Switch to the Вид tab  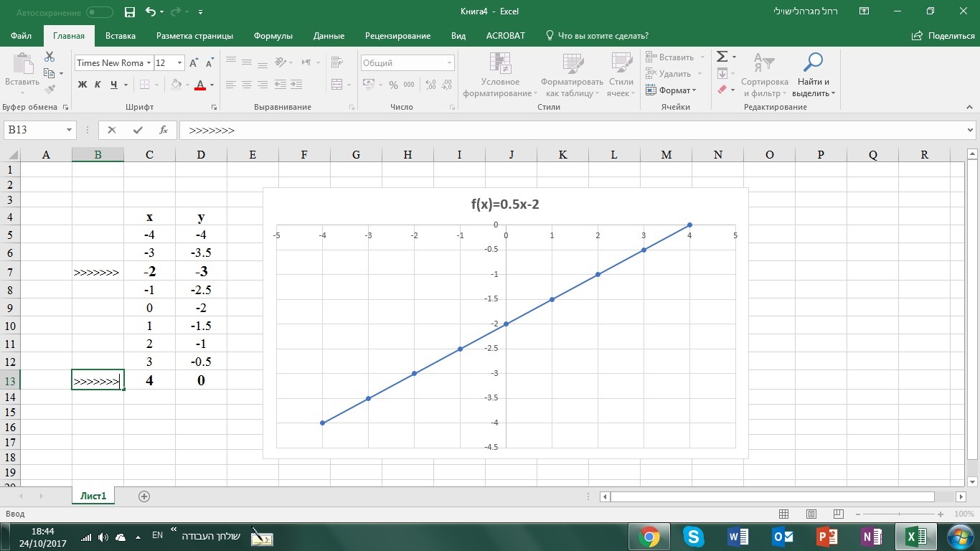tap(458, 35)
